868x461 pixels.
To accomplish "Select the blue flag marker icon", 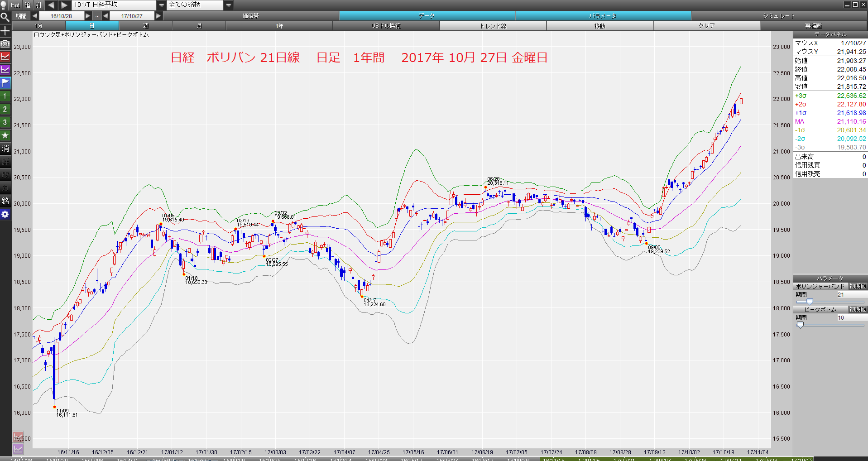I will point(5,83).
